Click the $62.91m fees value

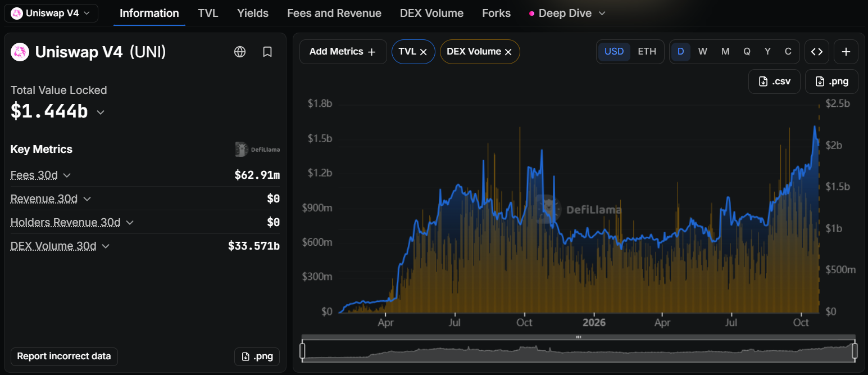tap(257, 175)
